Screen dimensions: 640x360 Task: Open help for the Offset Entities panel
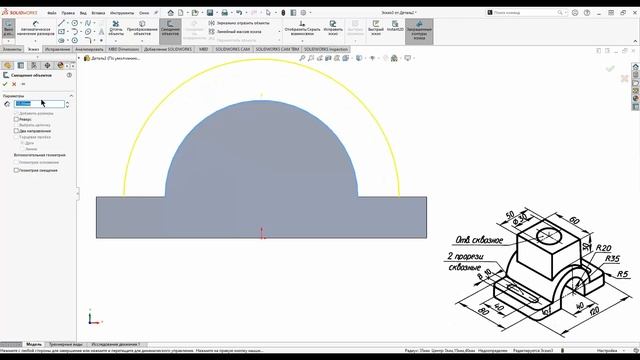(69, 75)
